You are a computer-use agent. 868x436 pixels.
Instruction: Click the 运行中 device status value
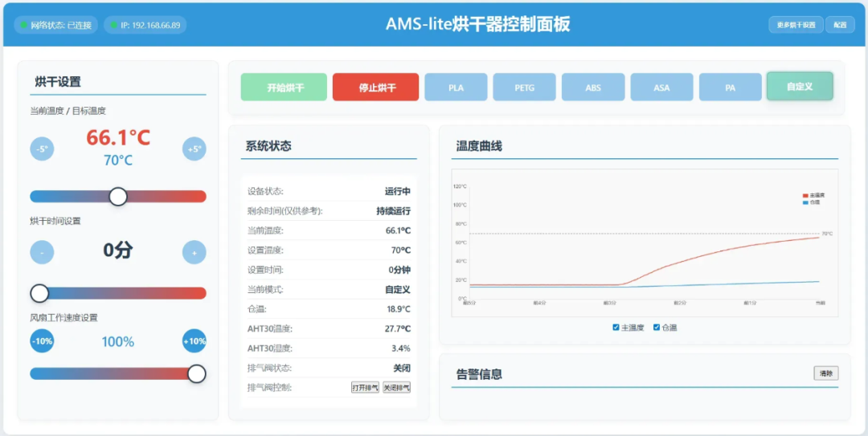[x=398, y=191]
